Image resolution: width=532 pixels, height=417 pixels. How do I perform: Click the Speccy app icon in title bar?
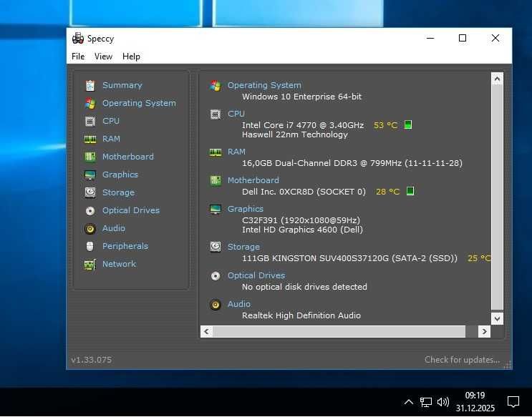(78, 39)
